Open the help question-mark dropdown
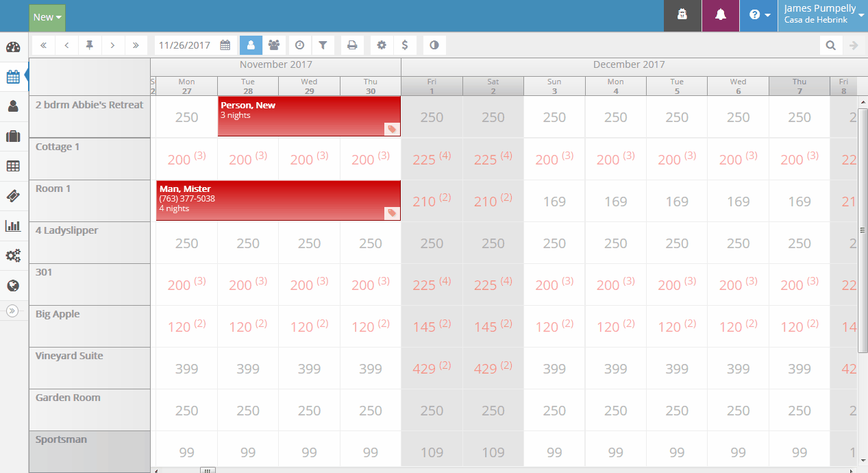 pos(758,15)
